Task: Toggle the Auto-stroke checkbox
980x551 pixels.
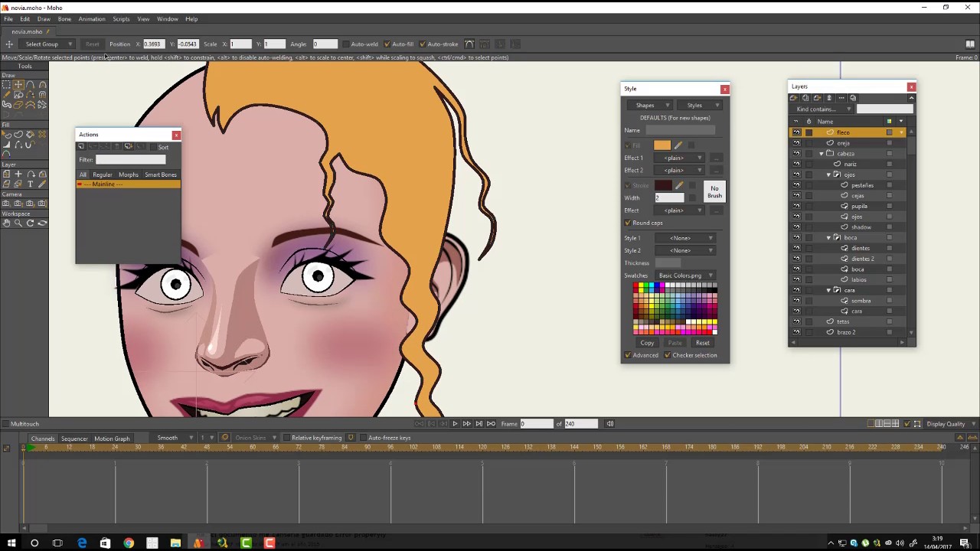Action: (x=422, y=44)
